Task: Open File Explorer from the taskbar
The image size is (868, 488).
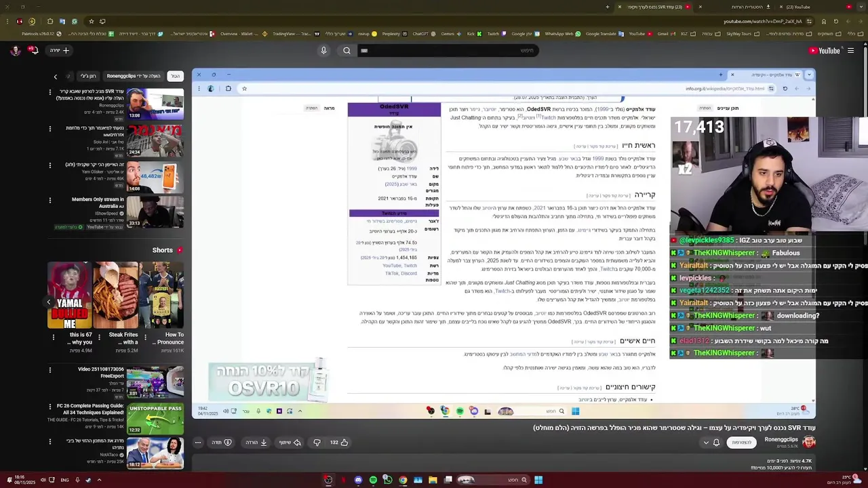Action: pos(433,480)
